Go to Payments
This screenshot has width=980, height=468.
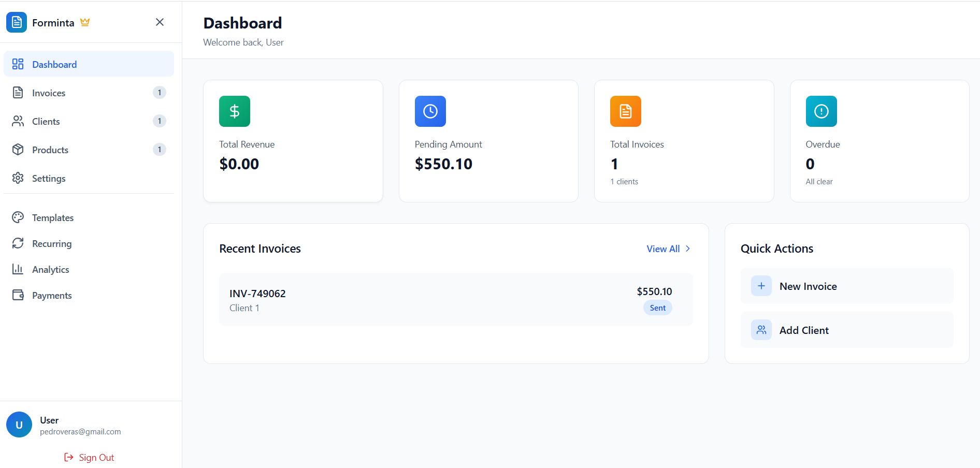[89, 295]
